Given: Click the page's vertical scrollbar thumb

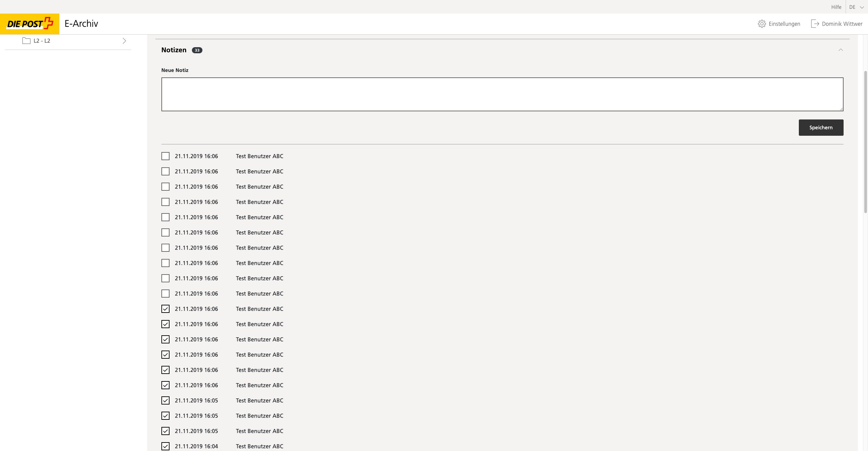Looking at the screenshot, I should tap(866, 142).
